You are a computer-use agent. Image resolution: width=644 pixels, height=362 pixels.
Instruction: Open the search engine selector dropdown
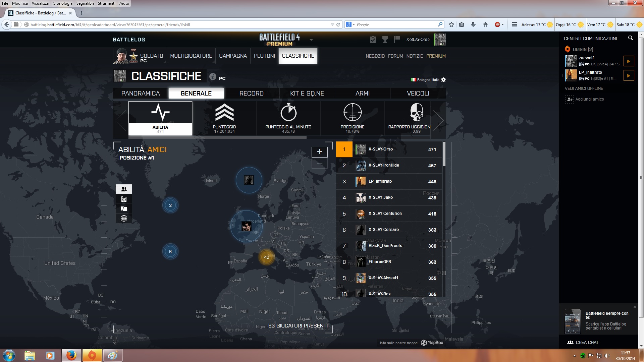tap(351, 24)
